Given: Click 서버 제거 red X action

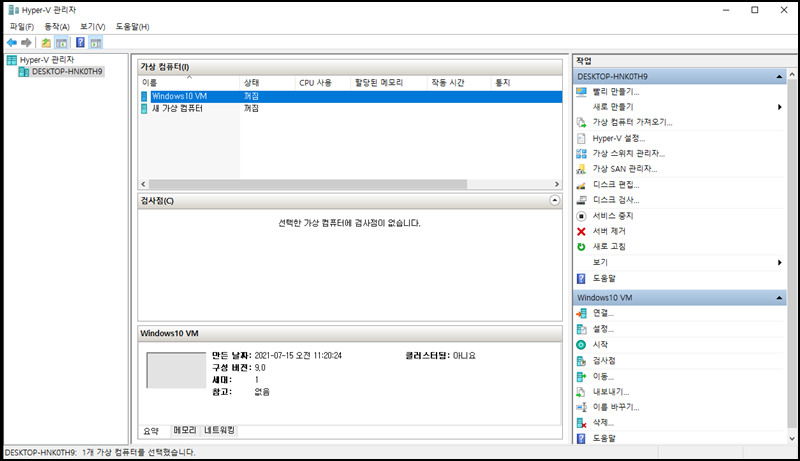Looking at the screenshot, I should 609,231.
